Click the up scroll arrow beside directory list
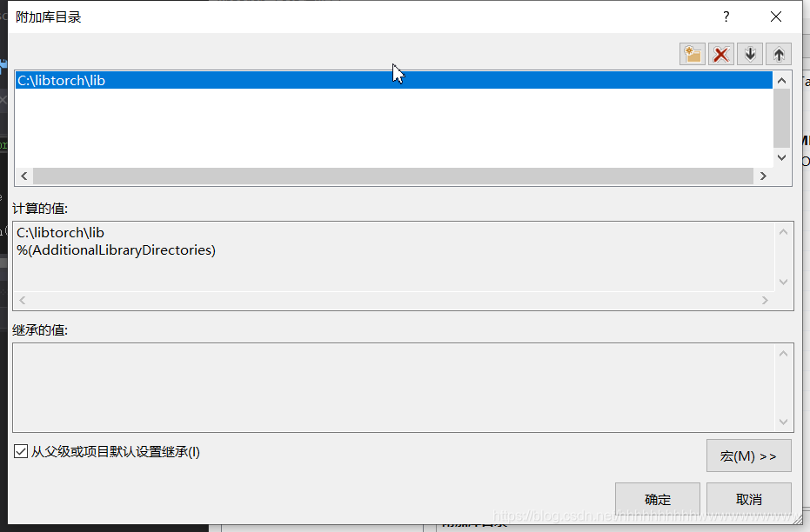This screenshot has width=810, height=532. (781, 79)
